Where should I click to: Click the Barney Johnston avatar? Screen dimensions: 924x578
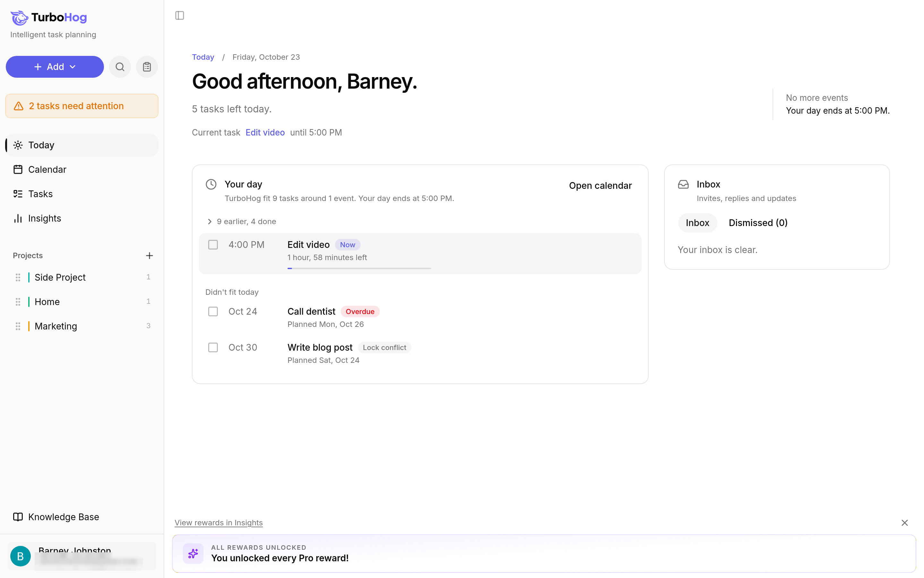(21, 556)
